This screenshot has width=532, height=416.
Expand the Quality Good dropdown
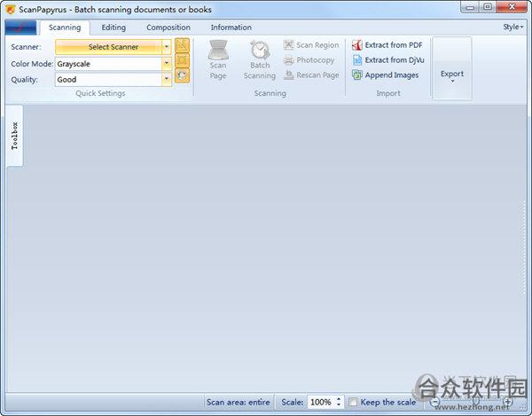(x=167, y=80)
